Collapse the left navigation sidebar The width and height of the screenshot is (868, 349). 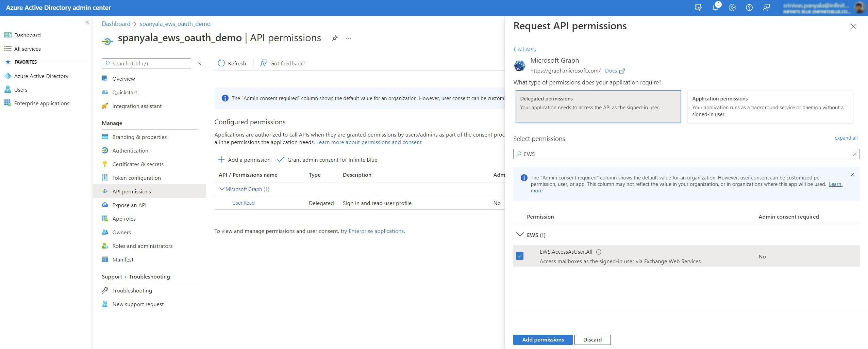tap(87, 22)
